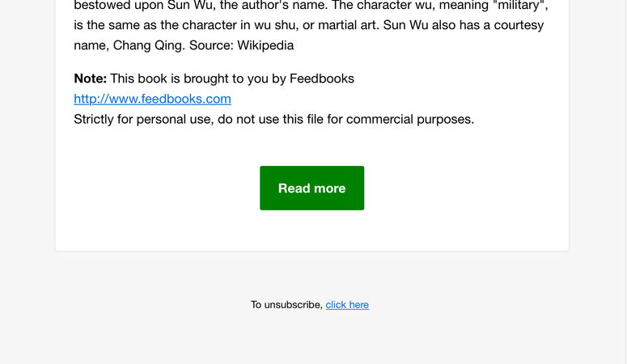Click the word "military" in quotes
This screenshot has height=364, width=627.
click(x=519, y=6)
